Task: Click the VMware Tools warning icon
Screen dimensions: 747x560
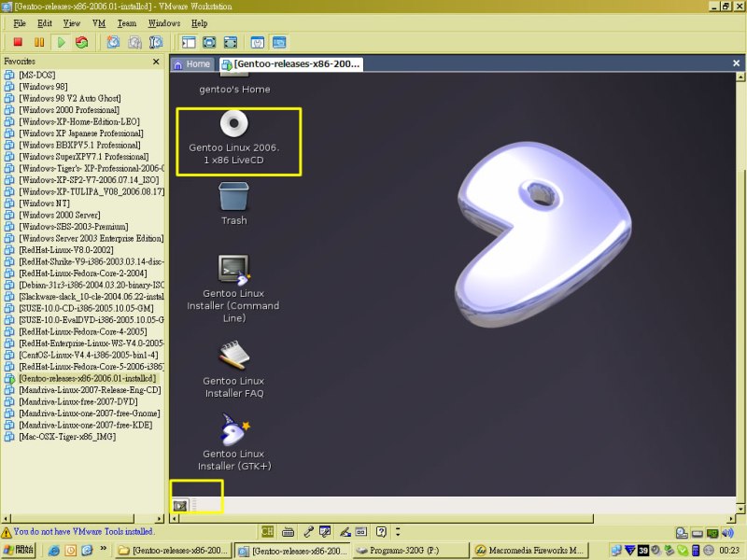Action: (x=7, y=532)
